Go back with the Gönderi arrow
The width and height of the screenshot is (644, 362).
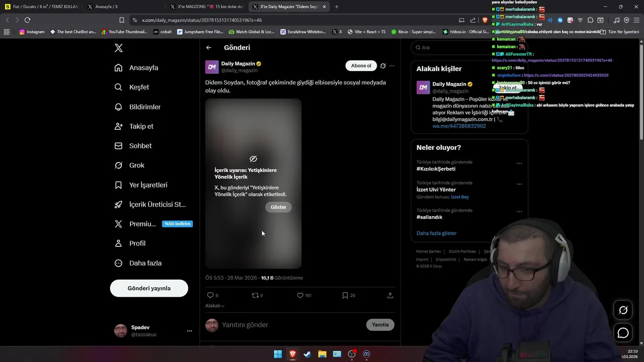pos(209,48)
